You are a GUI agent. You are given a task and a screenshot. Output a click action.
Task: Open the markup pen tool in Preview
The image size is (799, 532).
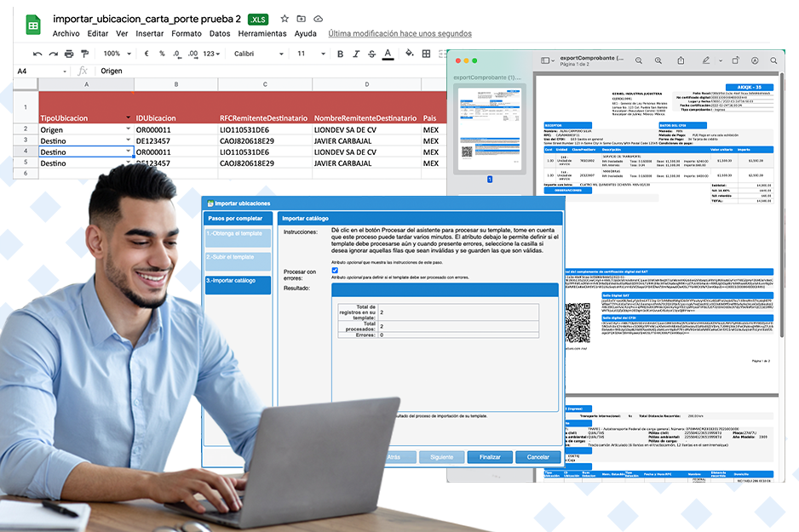pyautogui.click(x=705, y=61)
